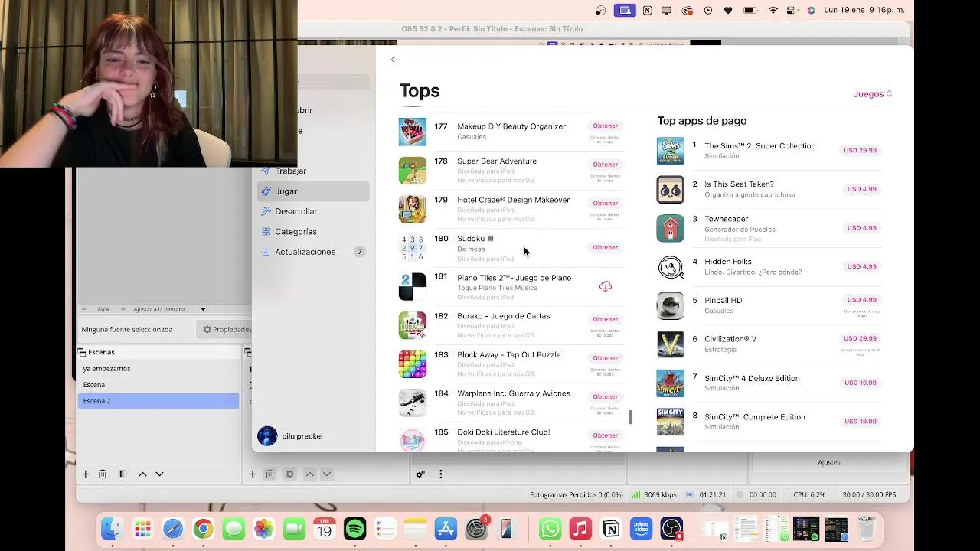Click Top apps de pago heading
Screen dimensions: 980x551
click(702, 121)
